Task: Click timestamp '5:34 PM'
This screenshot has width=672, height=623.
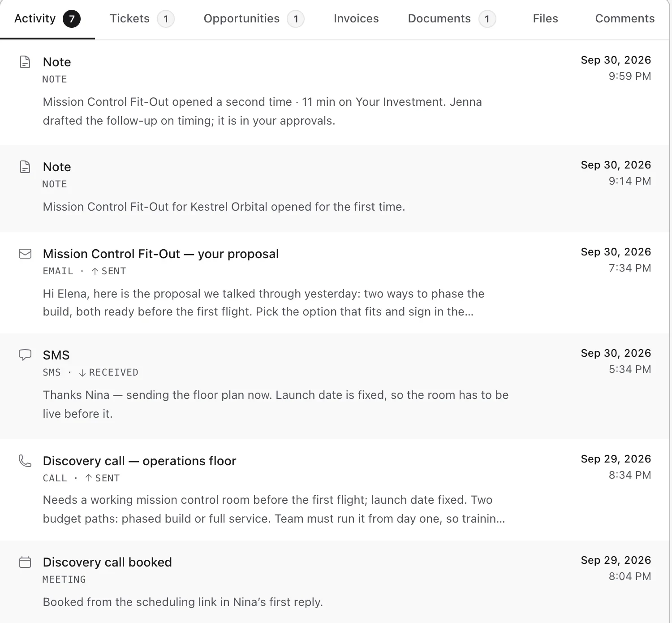Action: [629, 369]
